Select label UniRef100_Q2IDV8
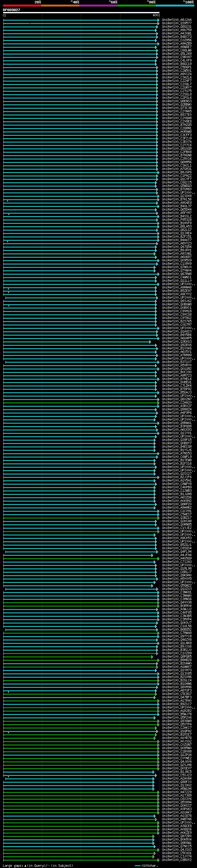Screen dimensions: 197x868 coord(177,196)
